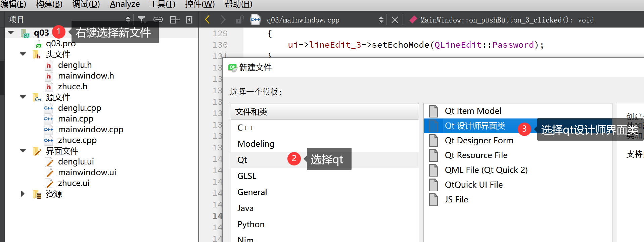
Task: Expand the 资源 folder
Action: click(x=22, y=194)
